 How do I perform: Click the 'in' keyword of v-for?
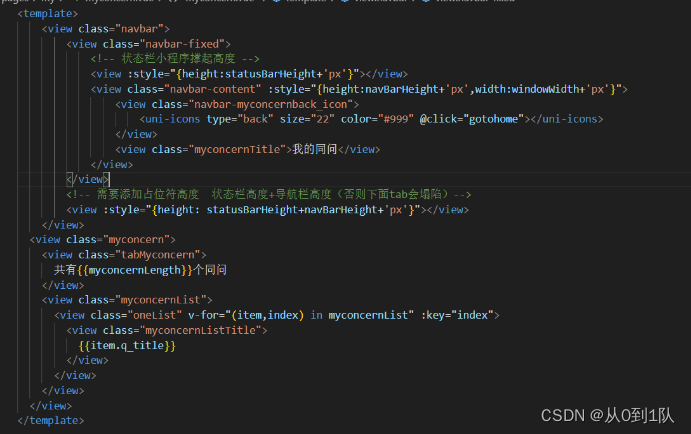click(316, 315)
